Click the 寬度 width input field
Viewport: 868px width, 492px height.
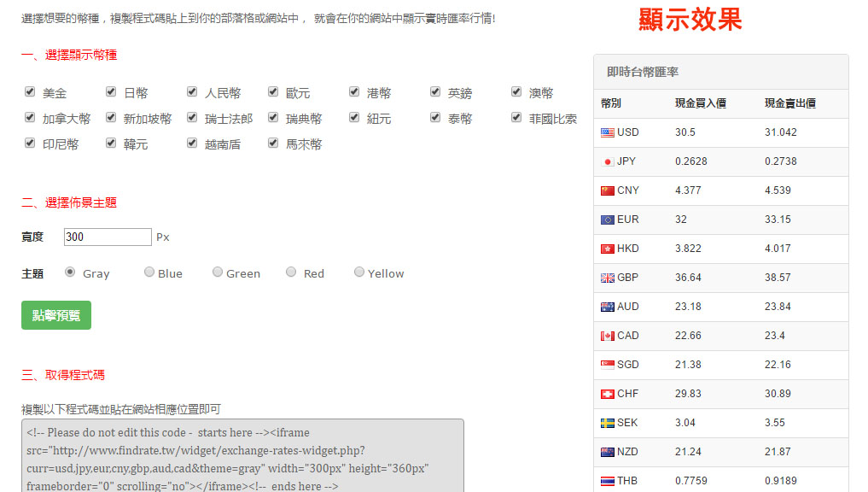[108, 237]
